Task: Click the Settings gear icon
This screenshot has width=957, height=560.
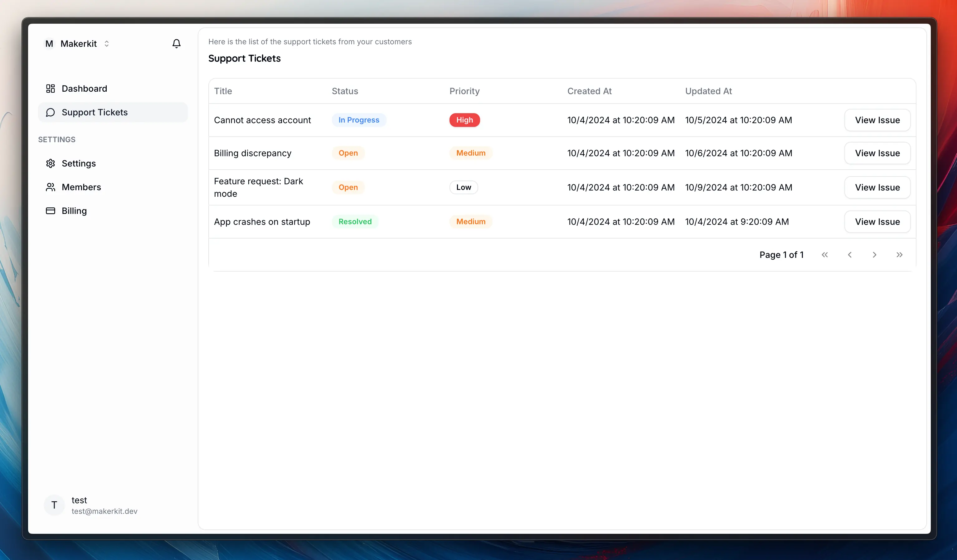Action: tap(51, 163)
